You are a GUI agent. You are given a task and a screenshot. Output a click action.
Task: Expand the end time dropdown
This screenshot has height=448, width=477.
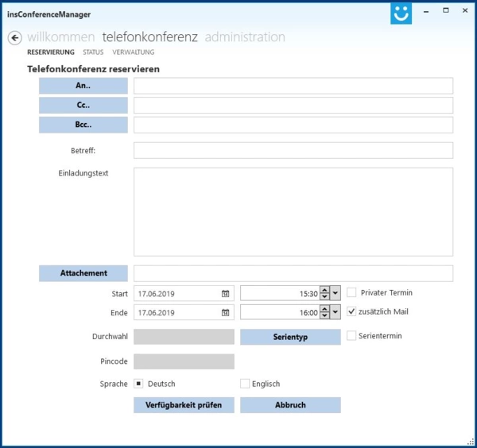335,313
